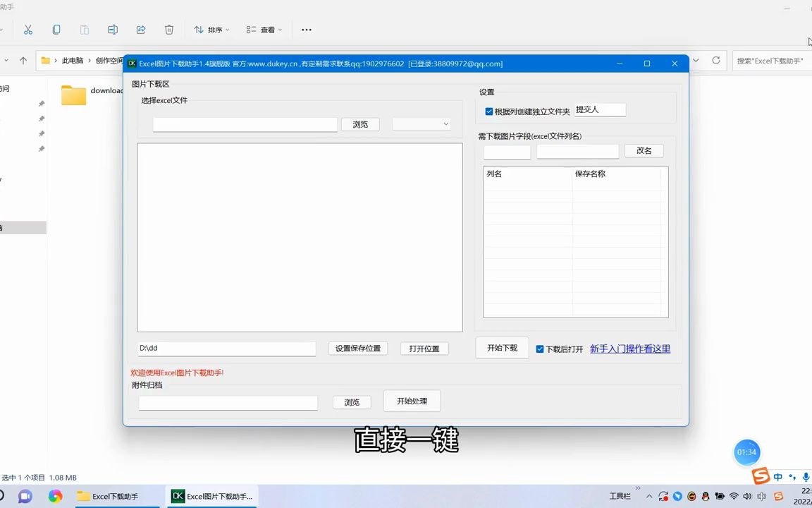
Task: Uncheck 根据列创建独立文件夹
Action: (489, 111)
